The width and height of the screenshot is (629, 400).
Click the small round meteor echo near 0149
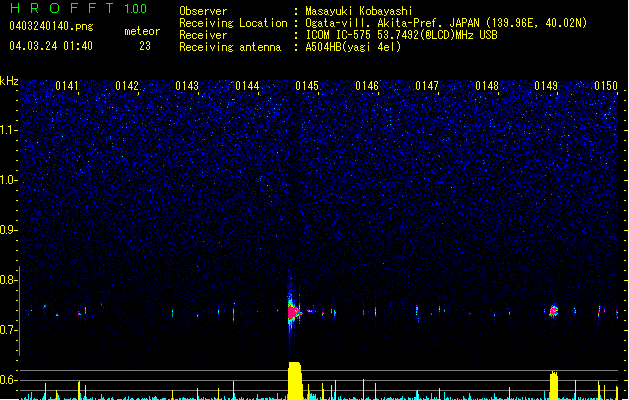[554, 311]
